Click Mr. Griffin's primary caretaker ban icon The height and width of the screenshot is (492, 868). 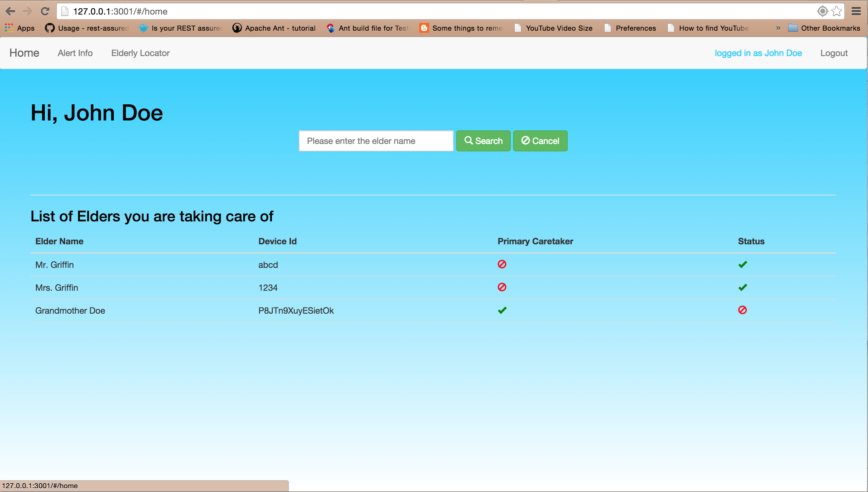(502, 264)
